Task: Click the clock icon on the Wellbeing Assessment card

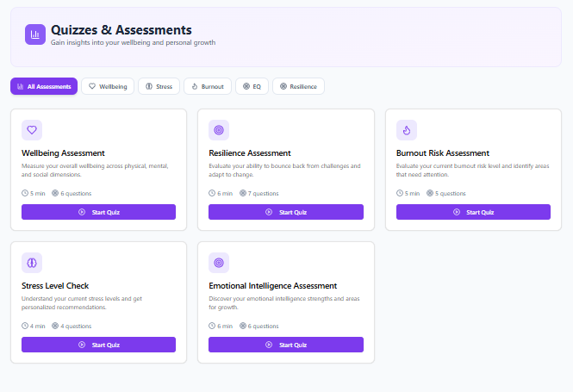Action: (25, 193)
